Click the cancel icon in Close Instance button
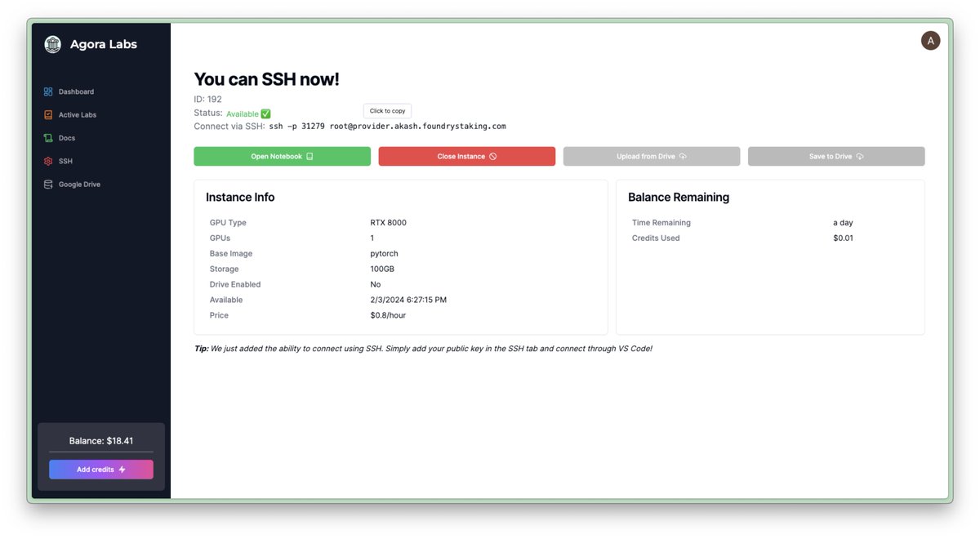Image resolution: width=980 pixels, height=539 pixels. [x=493, y=156]
